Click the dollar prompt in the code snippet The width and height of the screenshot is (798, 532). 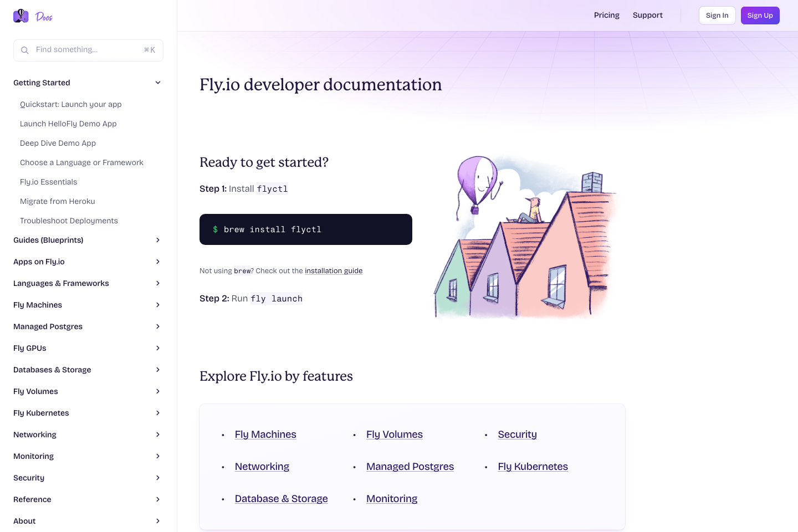coord(215,229)
